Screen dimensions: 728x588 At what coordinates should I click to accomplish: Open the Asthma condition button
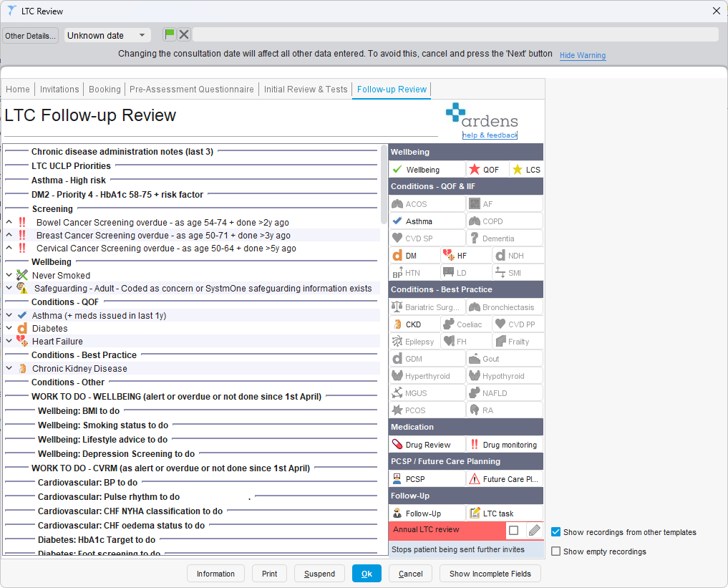point(427,221)
